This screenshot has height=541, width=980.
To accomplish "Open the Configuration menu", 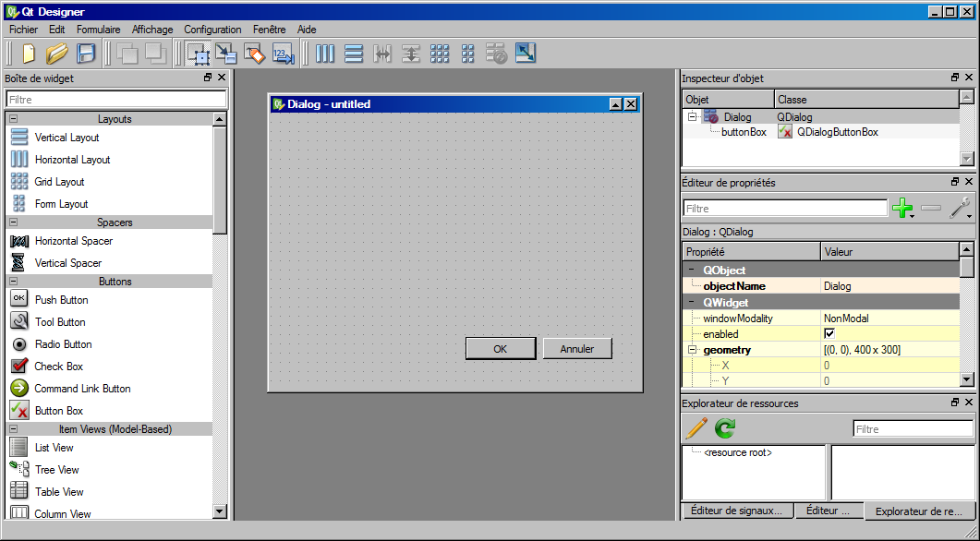I will click(x=212, y=30).
